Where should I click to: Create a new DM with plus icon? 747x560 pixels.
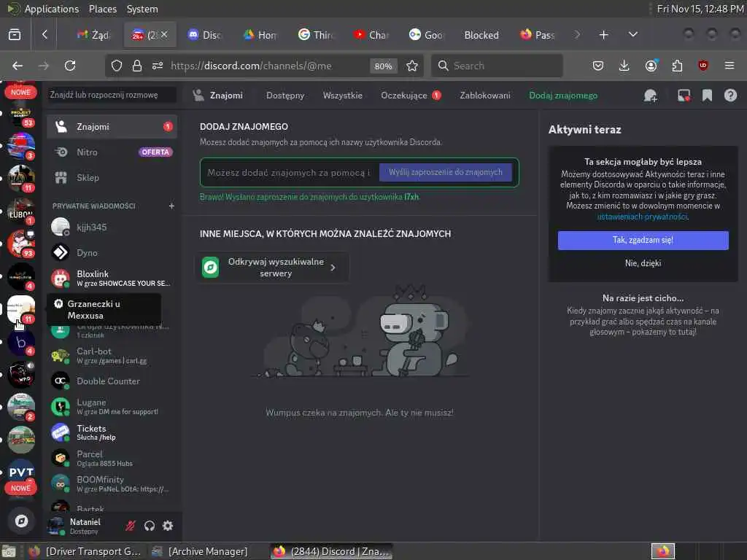pyautogui.click(x=171, y=206)
